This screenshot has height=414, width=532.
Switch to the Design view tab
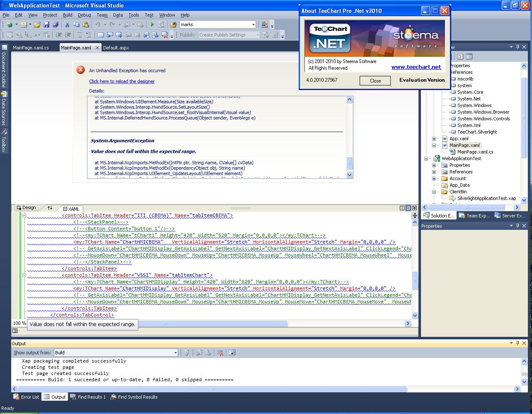click(x=27, y=208)
